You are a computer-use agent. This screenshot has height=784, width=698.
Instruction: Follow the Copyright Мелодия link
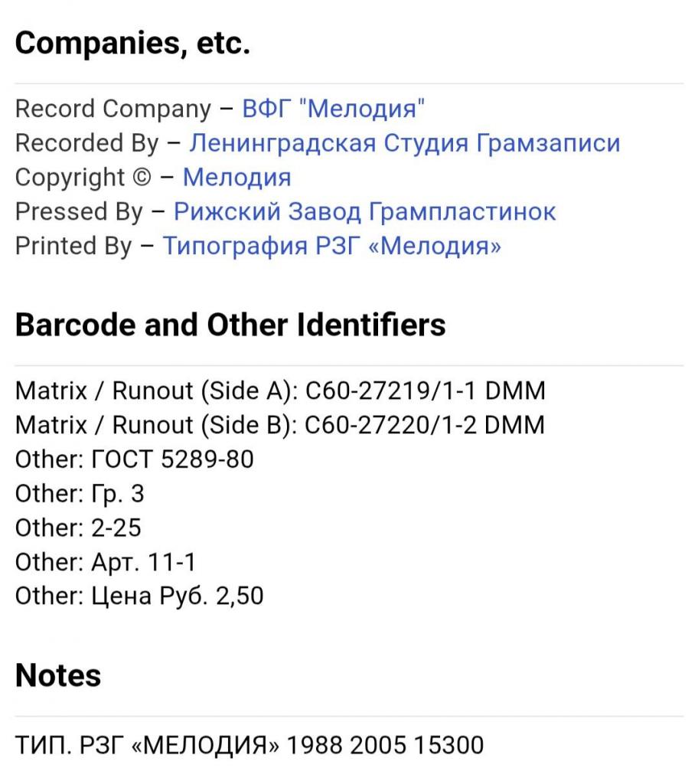(x=236, y=178)
